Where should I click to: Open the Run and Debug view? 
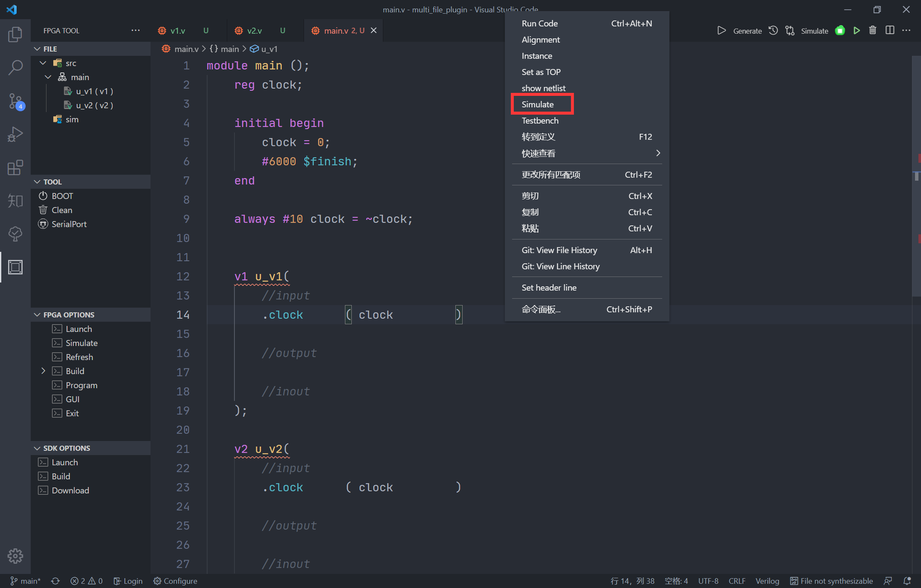click(x=15, y=134)
